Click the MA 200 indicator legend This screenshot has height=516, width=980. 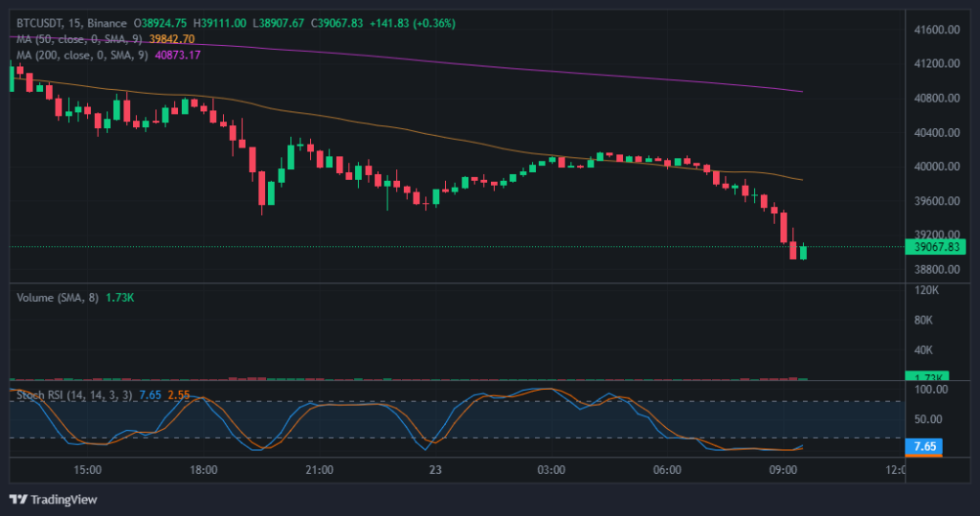coord(108,55)
